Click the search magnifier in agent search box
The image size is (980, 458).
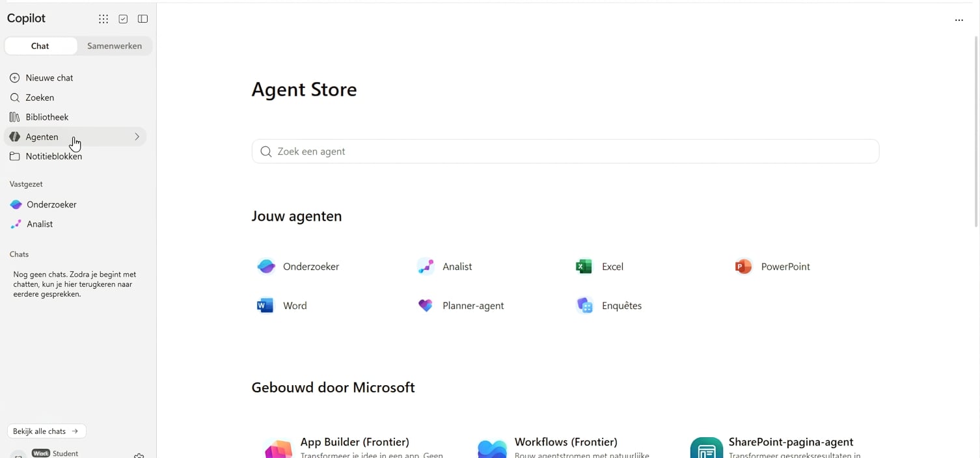pyautogui.click(x=265, y=152)
